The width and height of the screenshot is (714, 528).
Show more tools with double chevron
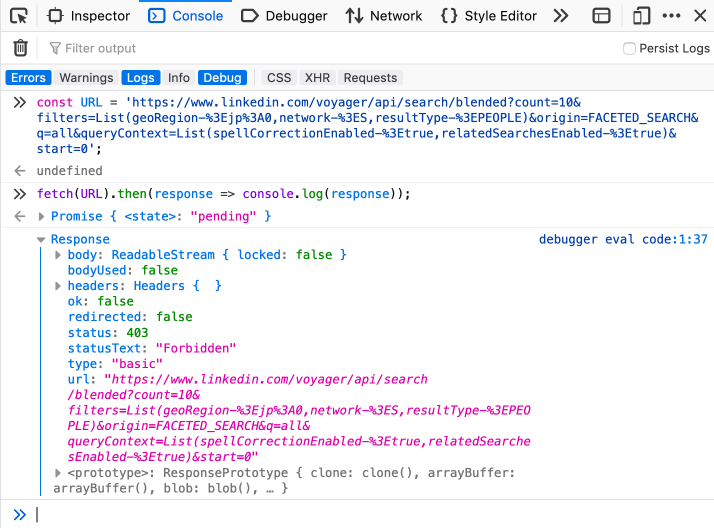coord(561,16)
